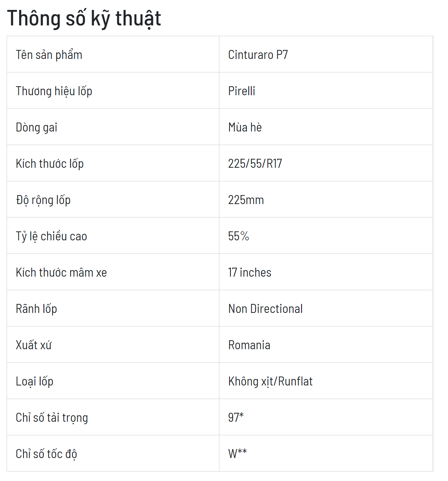Click the 'Pirelli' brand value
448x481 pixels.
pyautogui.click(x=242, y=91)
